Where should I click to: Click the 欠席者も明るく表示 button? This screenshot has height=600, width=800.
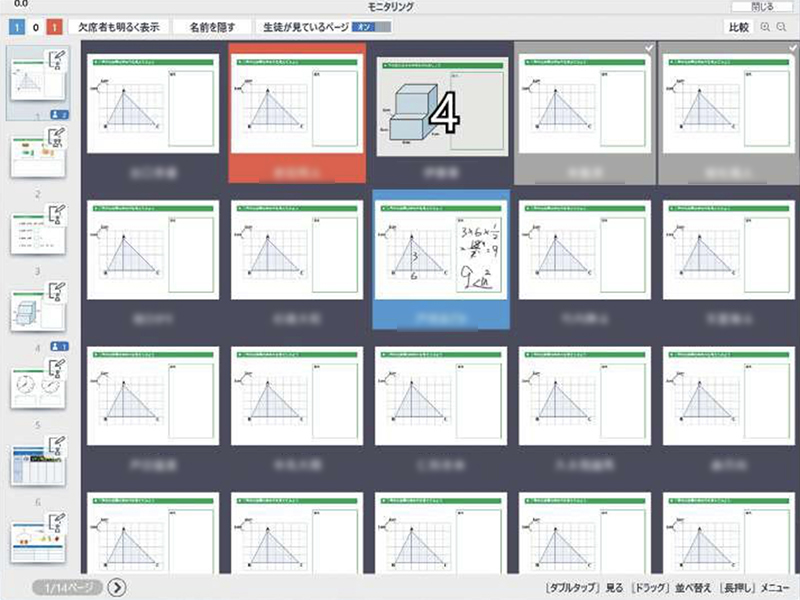click(119, 28)
